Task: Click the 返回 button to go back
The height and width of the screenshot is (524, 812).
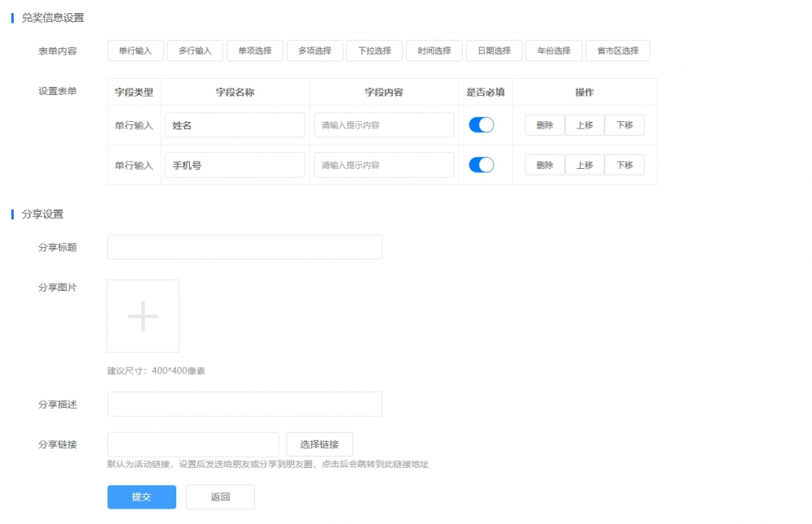Action: tap(220, 497)
